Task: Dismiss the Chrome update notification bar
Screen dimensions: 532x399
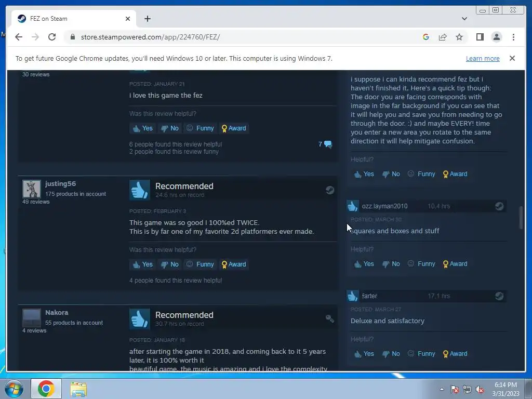Action: (512, 58)
